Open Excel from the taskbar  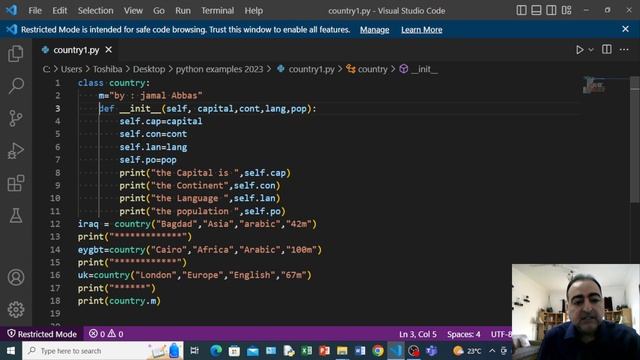[x=307, y=351]
